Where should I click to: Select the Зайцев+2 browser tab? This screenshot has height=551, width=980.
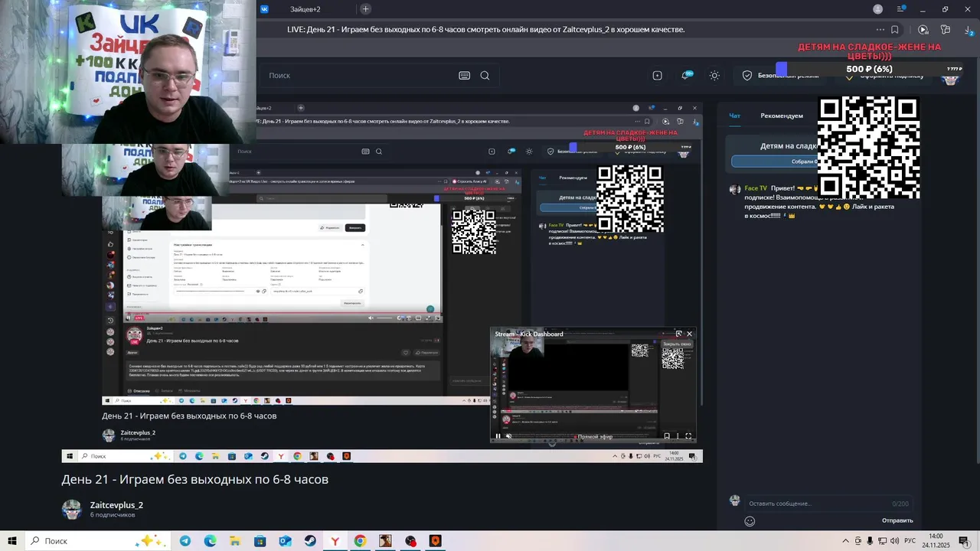click(x=305, y=9)
